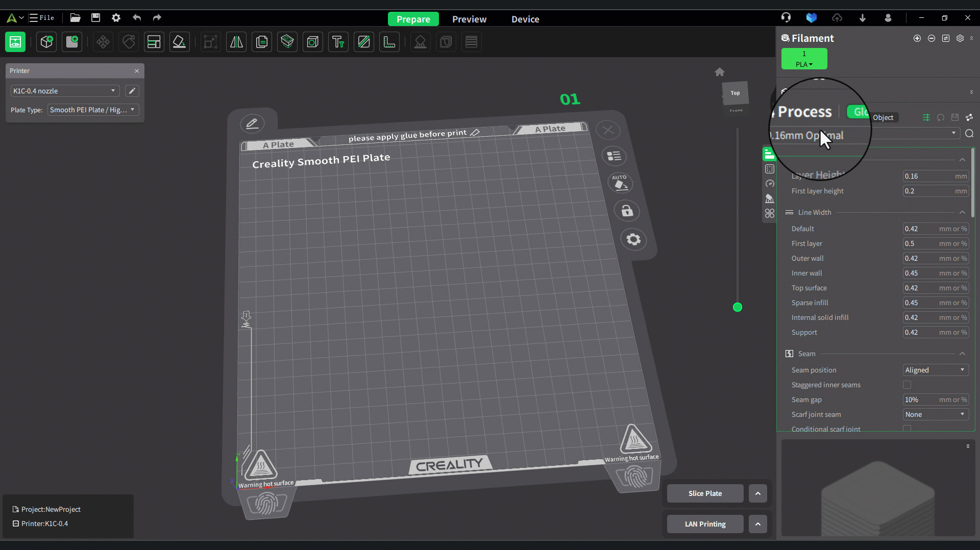Select the Mirror tool icon

pyautogui.click(x=236, y=42)
